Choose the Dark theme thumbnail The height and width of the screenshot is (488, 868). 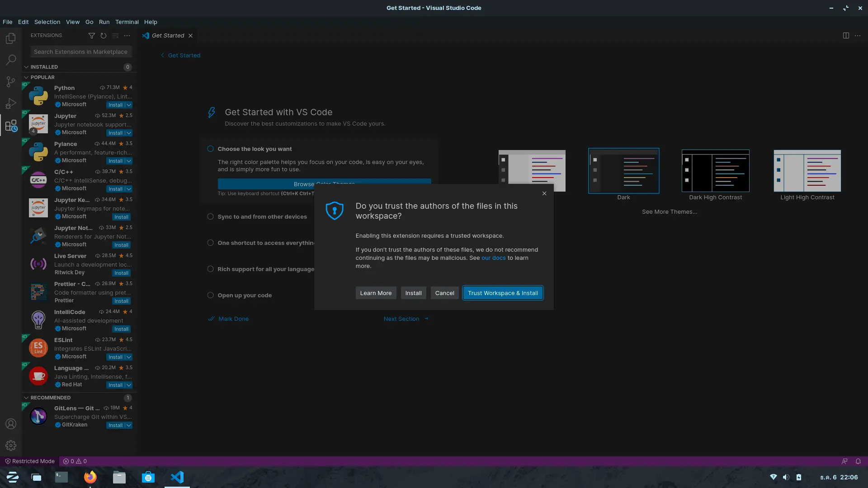pos(623,171)
